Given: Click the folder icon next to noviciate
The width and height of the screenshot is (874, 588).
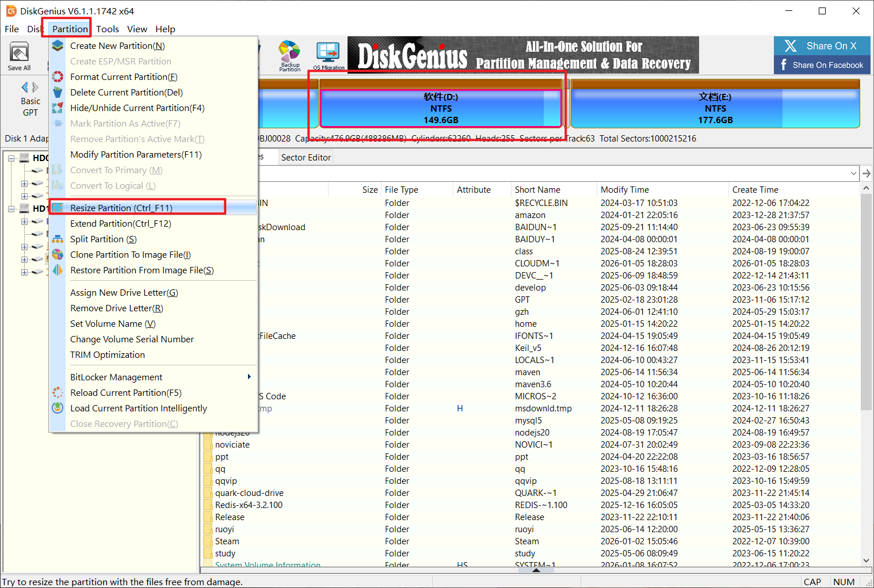Looking at the screenshot, I should coord(208,445).
